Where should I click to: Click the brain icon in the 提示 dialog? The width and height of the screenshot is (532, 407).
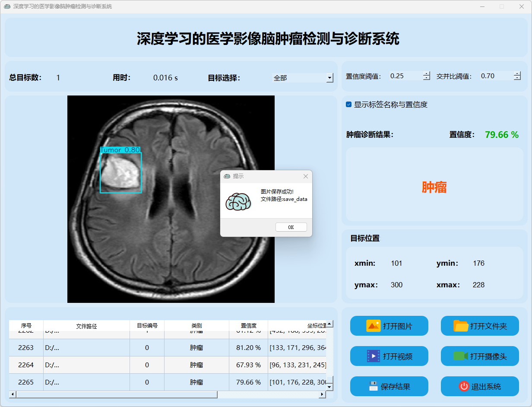point(238,202)
